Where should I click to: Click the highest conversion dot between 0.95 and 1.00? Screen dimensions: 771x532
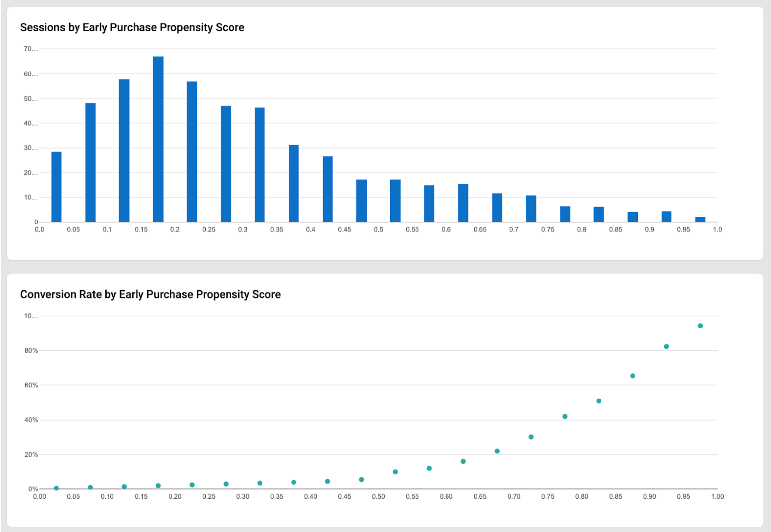(x=700, y=326)
